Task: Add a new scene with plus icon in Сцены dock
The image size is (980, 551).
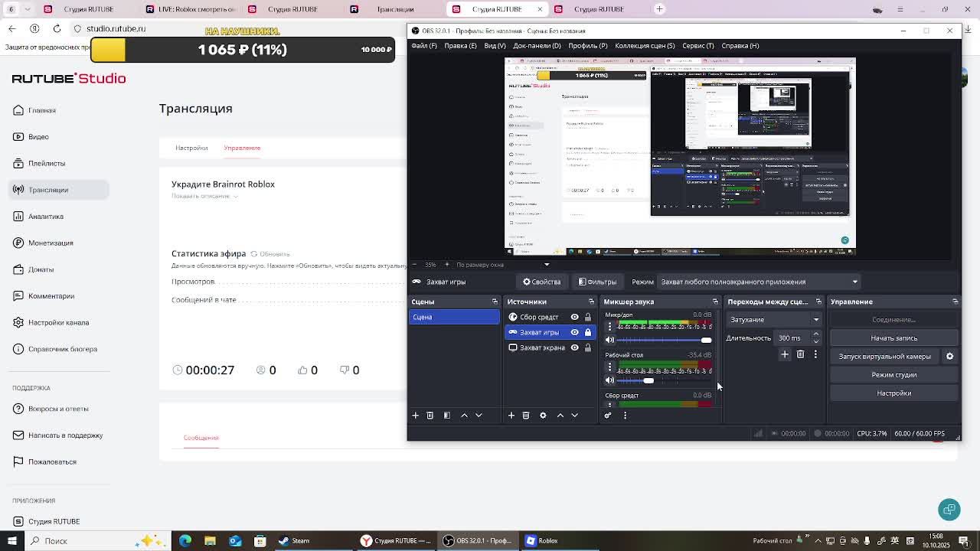Action: tap(415, 416)
